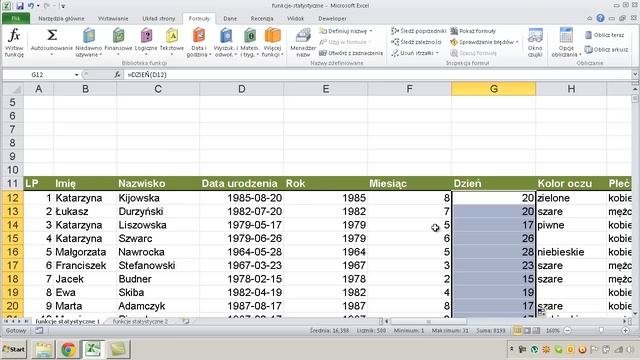Open Finansowe functions library
The image size is (640, 360).
[x=118, y=42]
